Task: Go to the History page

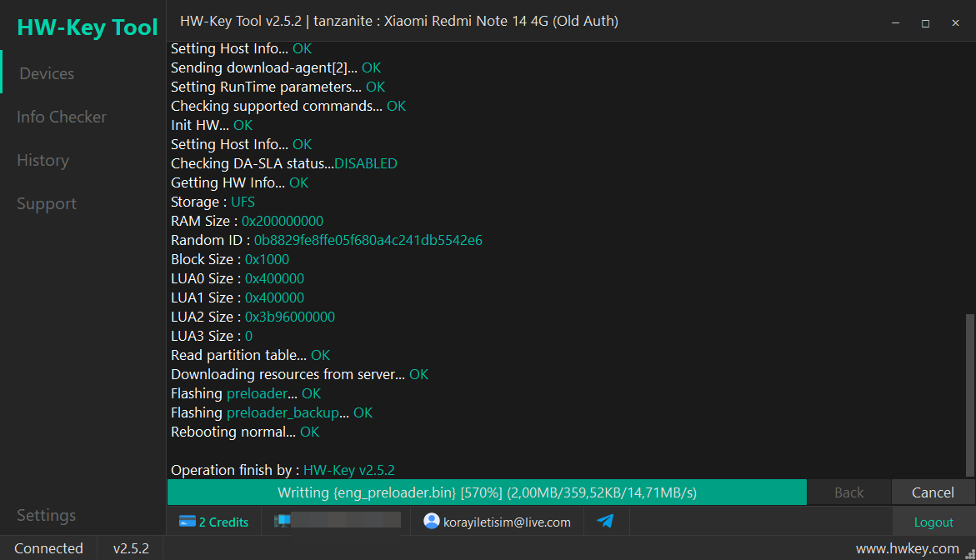Action: pos(43,161)
